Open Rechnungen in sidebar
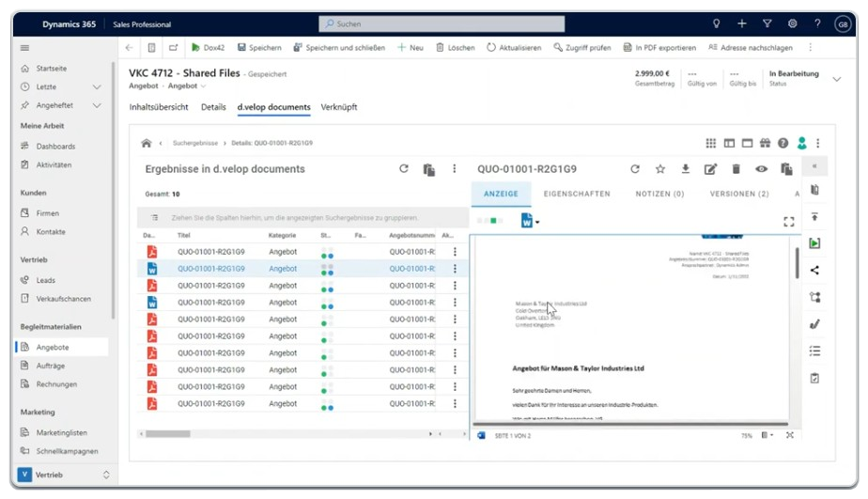 click(56, 384)
